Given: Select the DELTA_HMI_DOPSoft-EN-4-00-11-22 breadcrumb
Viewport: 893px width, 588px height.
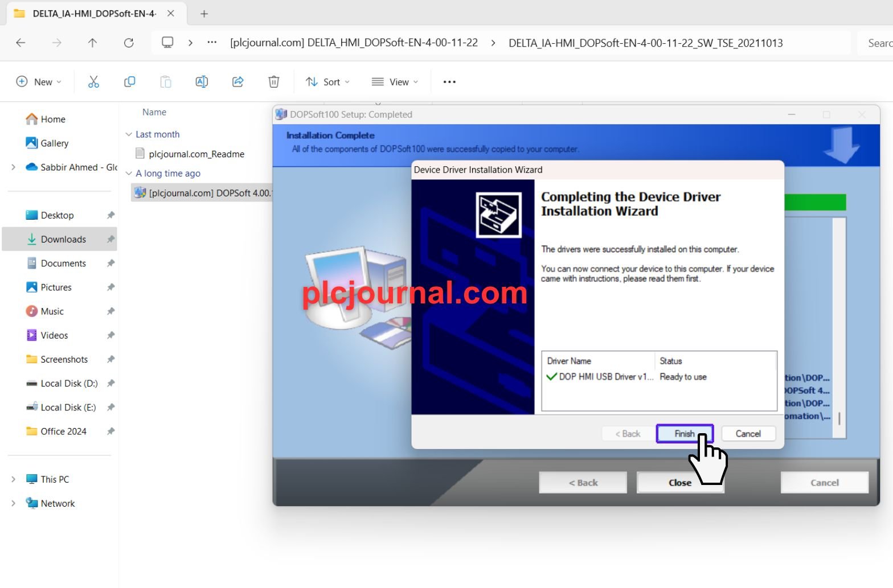Looking at the screenshot, I should tap(354, 43).
